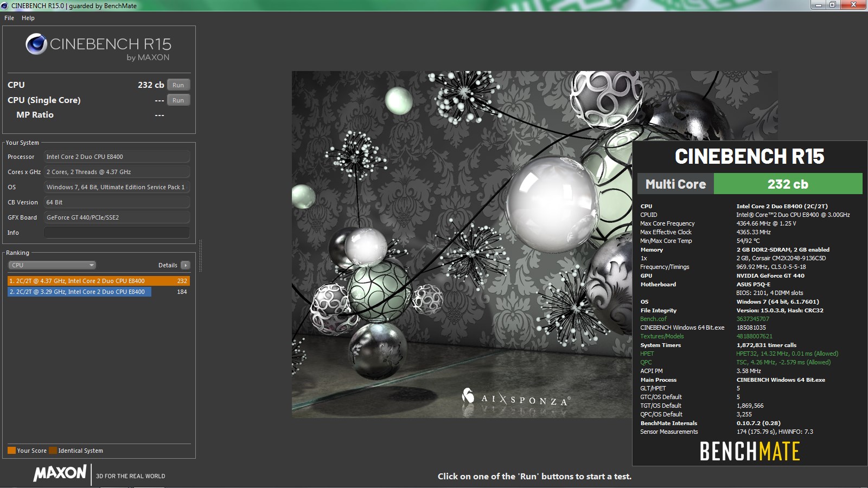Click the Details arrow icon in Ranking
The height and width of the screenshot is (488, 868).
[x=186, y=265]
